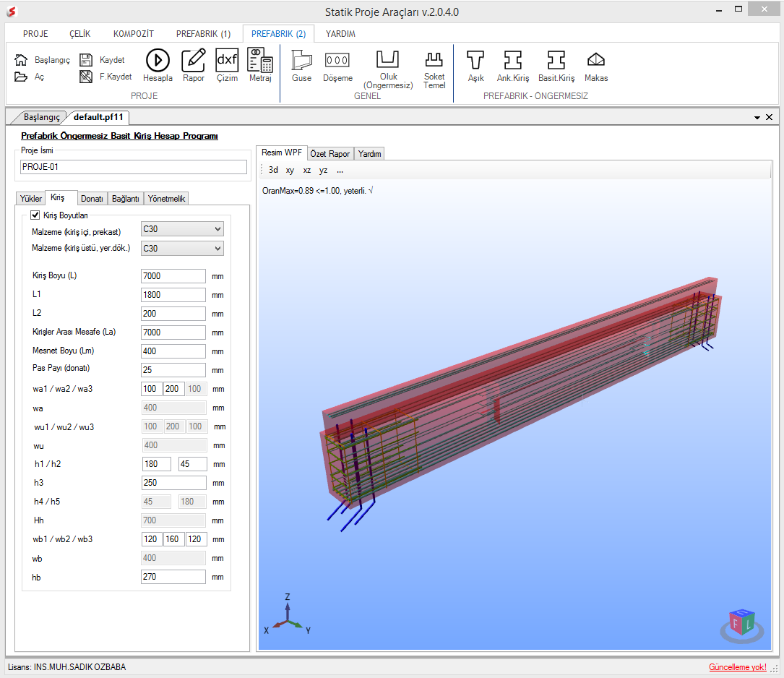Open the KOMPOZİT ribbon tab
The height and width of the screenshot is (678, 784).
[134, 34]
